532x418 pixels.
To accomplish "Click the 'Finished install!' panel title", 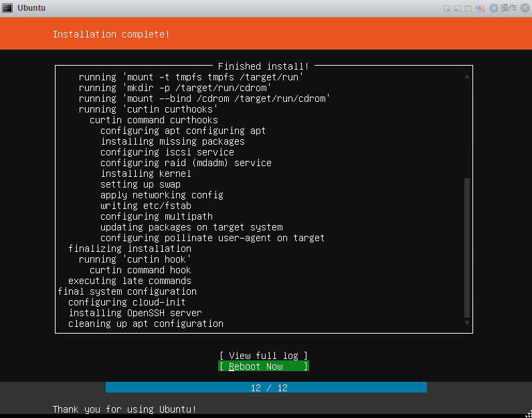I will [x=264, y=66].
